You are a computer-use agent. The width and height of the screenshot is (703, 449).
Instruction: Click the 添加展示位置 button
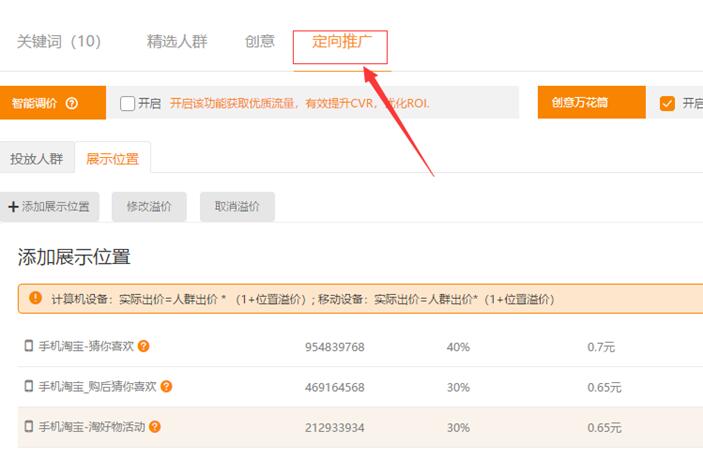coord(49,206)
